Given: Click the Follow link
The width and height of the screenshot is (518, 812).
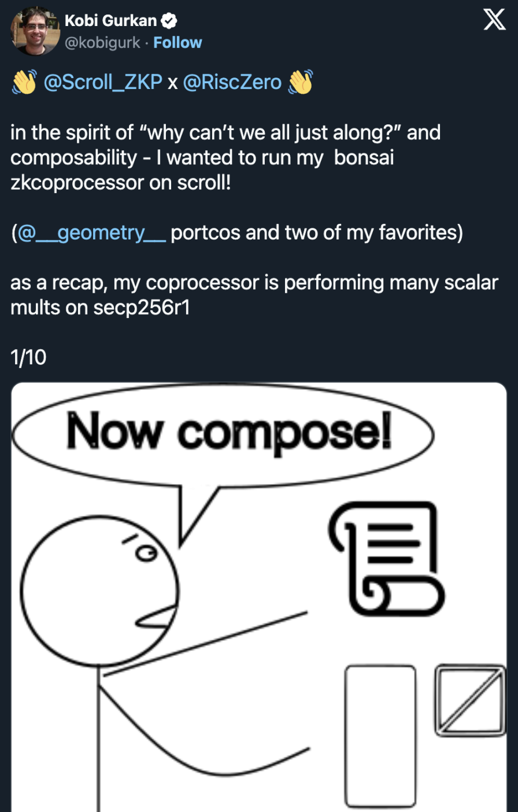Looking at the screenshot, I should (x=177, y=43).
